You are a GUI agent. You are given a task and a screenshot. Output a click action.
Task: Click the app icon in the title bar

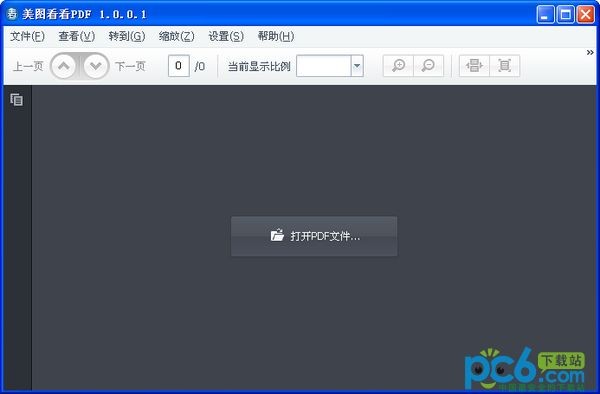[x=12, y=14]
